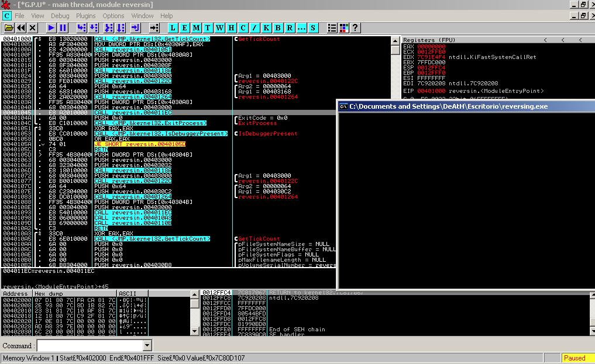Open Appearance options colored grid icon
Image resolution: width=595 pixels, height=364 pixels.
click(x=344, y=28)
